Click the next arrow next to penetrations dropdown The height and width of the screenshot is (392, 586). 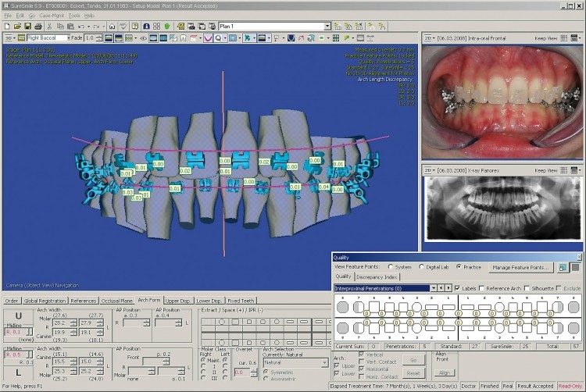[x=448, y=288]
